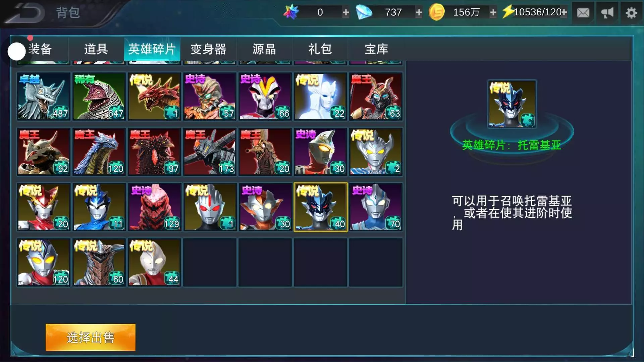Add gold coins with plus button
The width and height of the screenshot is (644, 362).
pos(493,13)
